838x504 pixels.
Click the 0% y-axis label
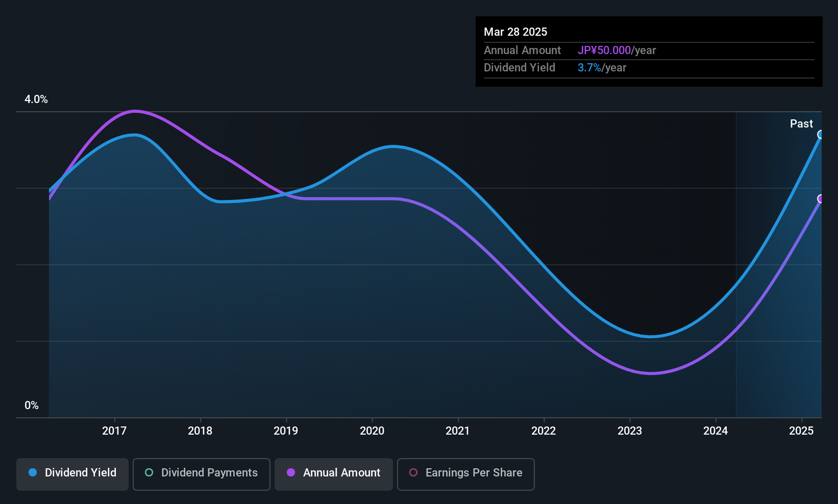32,406
